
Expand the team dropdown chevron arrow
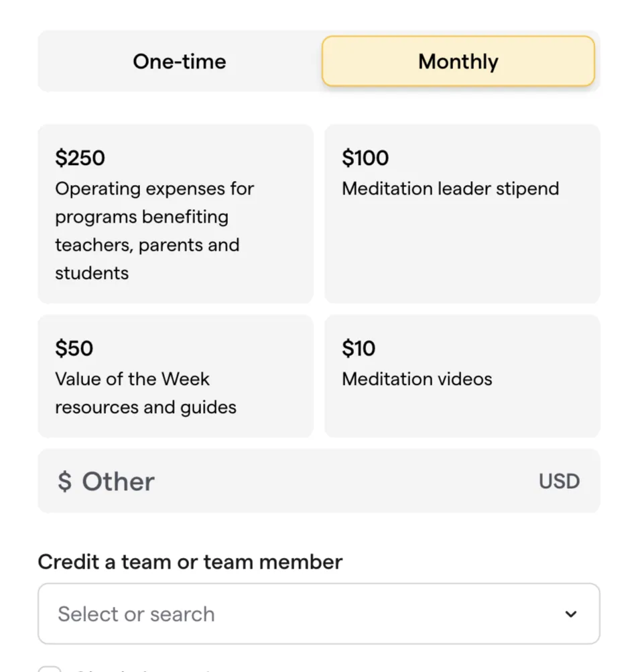pyautogui.click(x=571, y=614)
